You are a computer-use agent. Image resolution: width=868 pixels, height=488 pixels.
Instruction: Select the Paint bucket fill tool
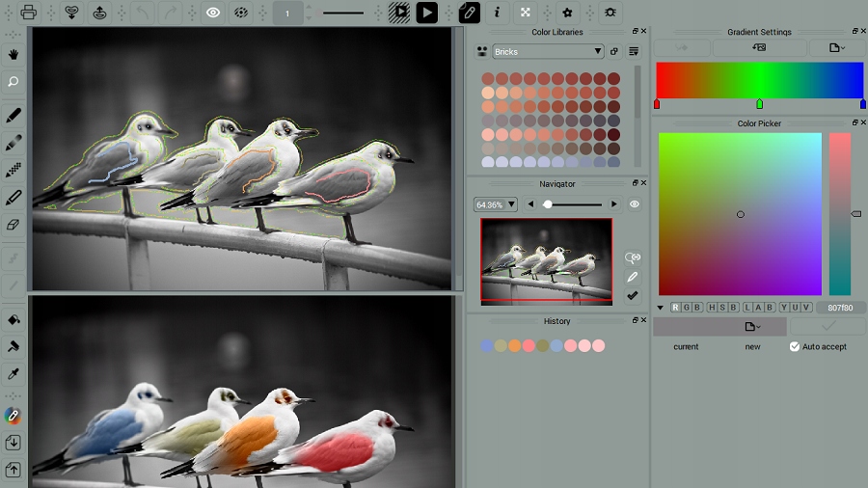click(14, 319)
